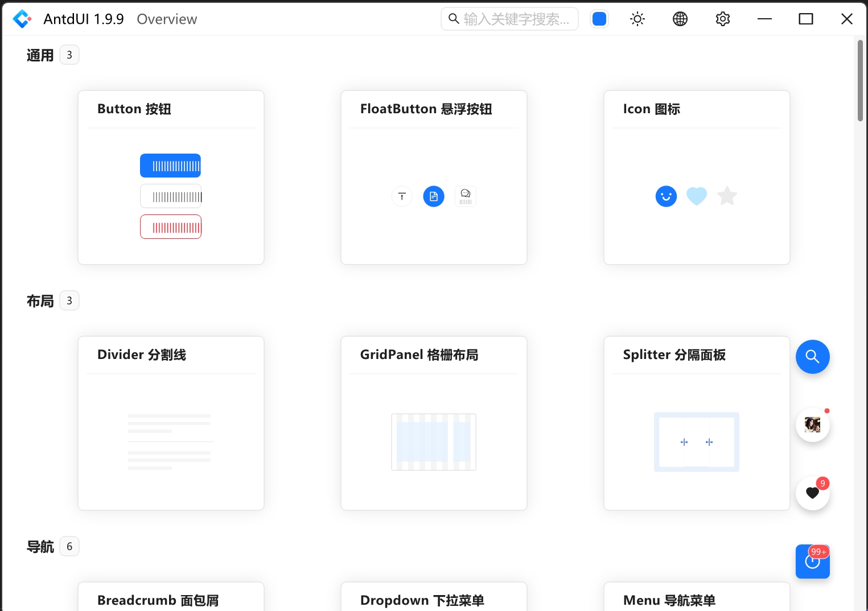
Task: Click the chat bubble FloatButton preview
Action: coord(466,196)
